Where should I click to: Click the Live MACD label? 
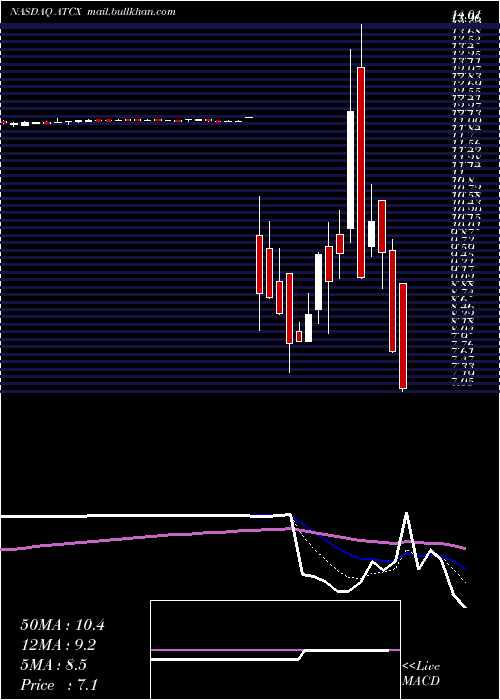coord(421,674)
